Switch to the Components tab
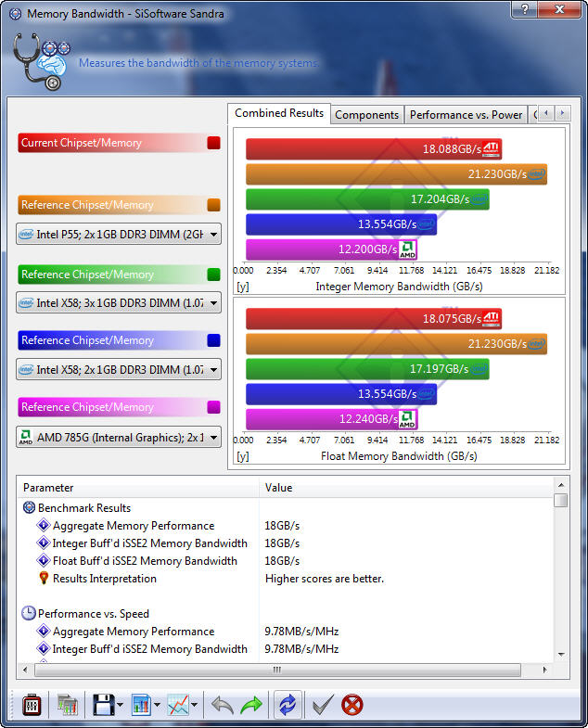588x728 pixels. [367, 115]
